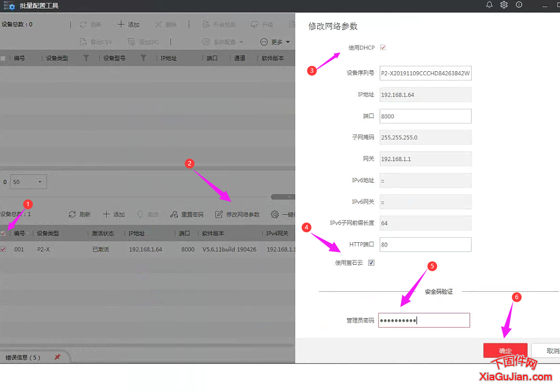Click P2-X device type cell
560x392 pixels.
point(44,249)
